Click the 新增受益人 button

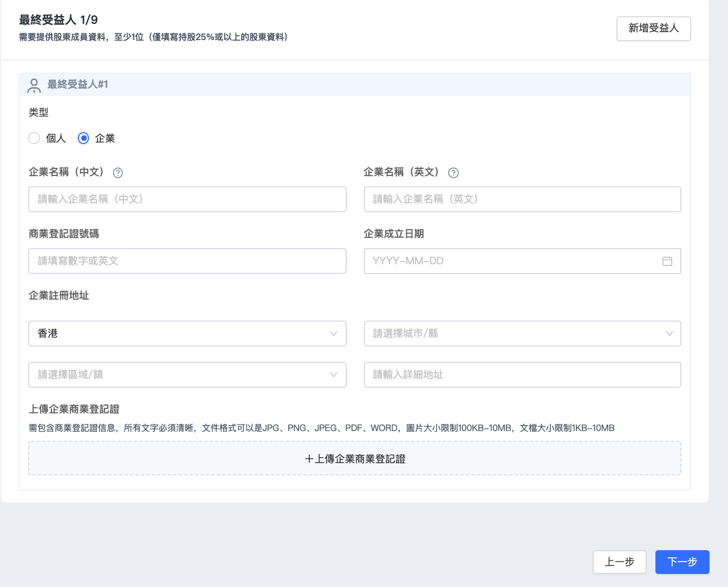point(654,28)
